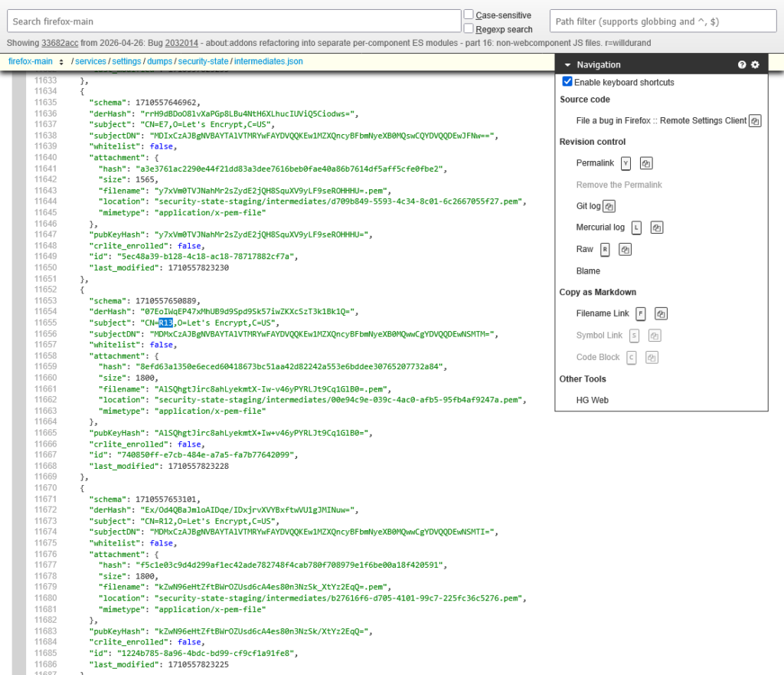Copy the Git log link

click(x=609, y=206)
